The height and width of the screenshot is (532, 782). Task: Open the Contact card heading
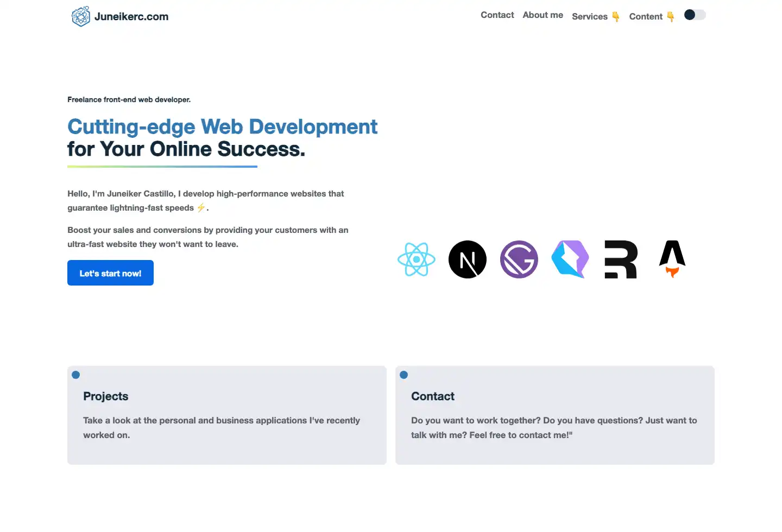(x=433, y=396)
